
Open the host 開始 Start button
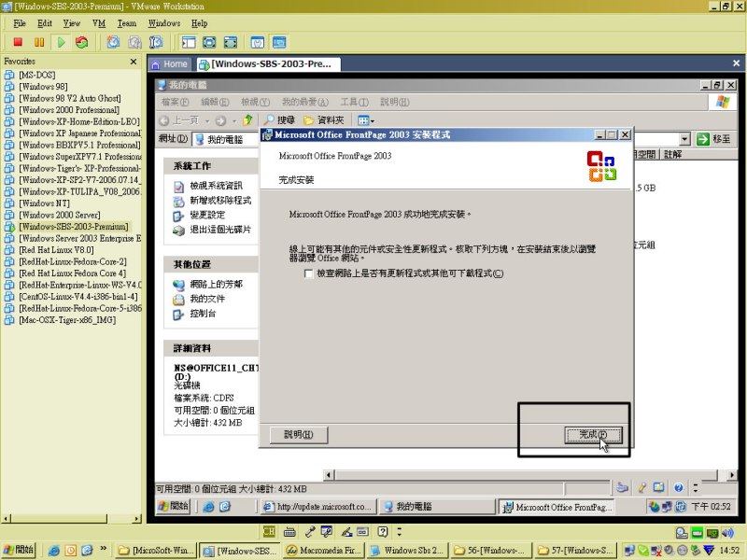(19, 550)
